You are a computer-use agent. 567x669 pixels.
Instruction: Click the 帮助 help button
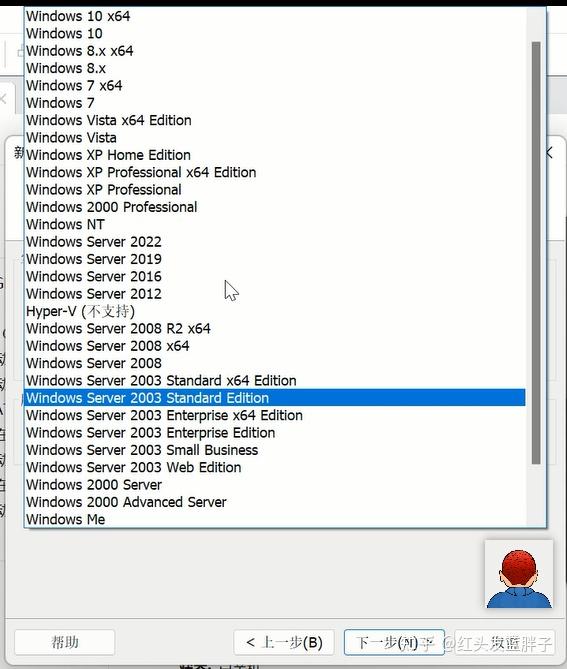(64, 642)
